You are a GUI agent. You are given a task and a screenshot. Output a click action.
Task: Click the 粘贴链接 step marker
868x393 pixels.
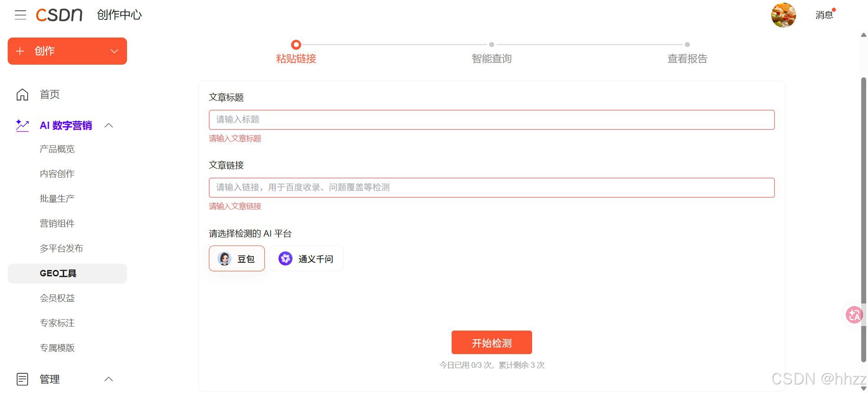tap(296, 44)
